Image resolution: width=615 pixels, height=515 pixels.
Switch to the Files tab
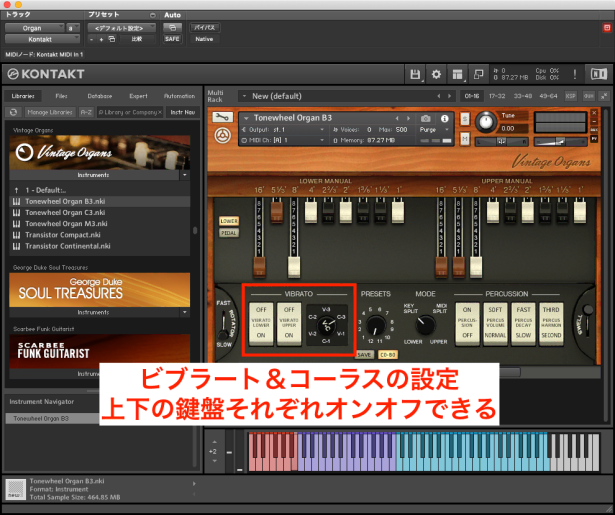(x=61, y=96)
